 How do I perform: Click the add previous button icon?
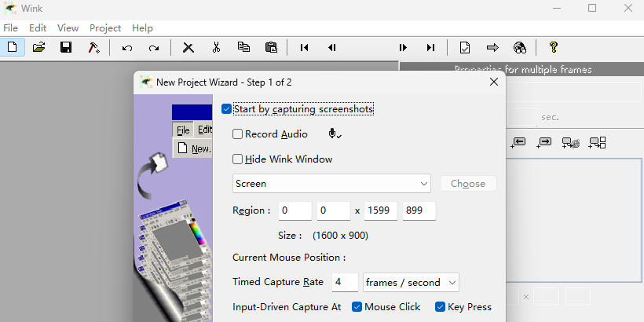[518, 142]
